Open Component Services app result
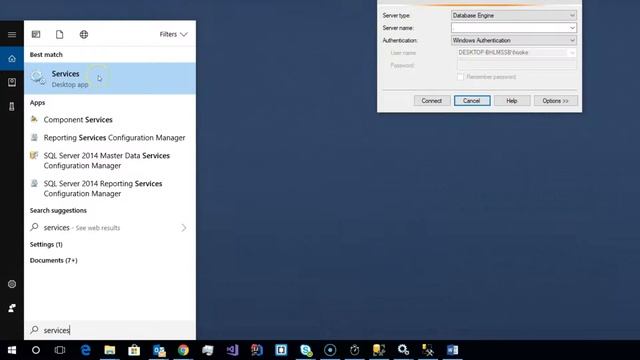The height and width of the screenshot is (360, 640). pos(110,120)
